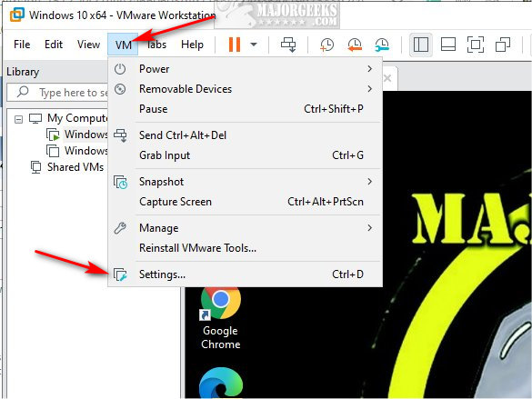The width and height of the screenshot is (532, 399).
Task: Select Send Ctrl+Alt+Del menu entry
Action: tap(246, 135)
